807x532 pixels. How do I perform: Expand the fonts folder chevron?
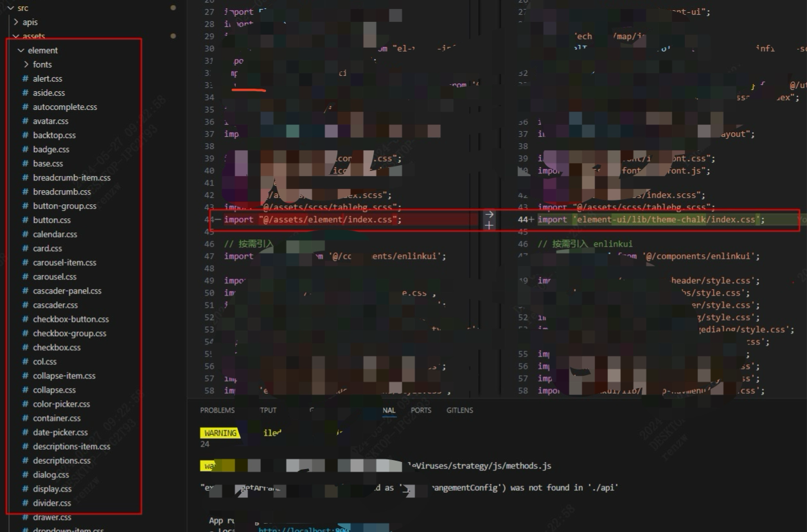pos(26,64)
